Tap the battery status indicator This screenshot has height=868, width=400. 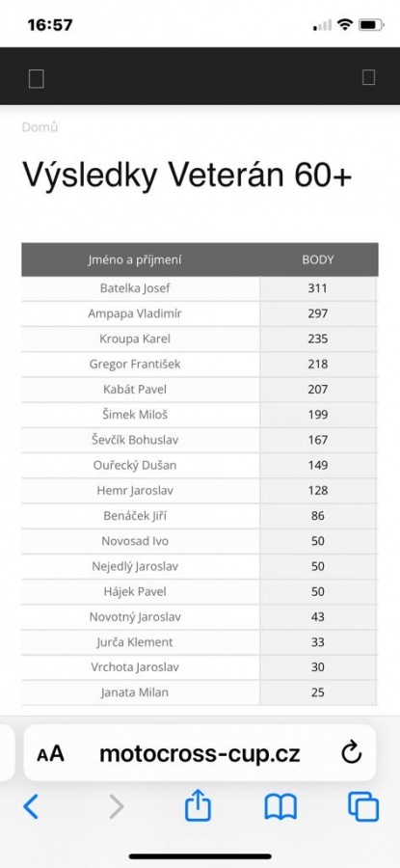point(371,24)
